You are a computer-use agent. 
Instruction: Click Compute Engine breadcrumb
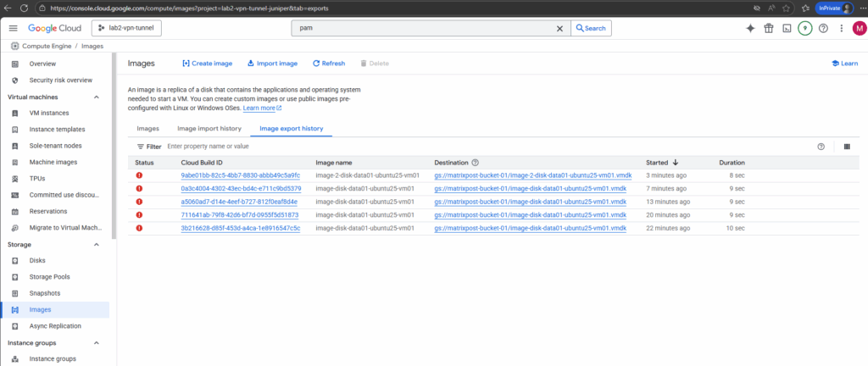click(47, 46)
